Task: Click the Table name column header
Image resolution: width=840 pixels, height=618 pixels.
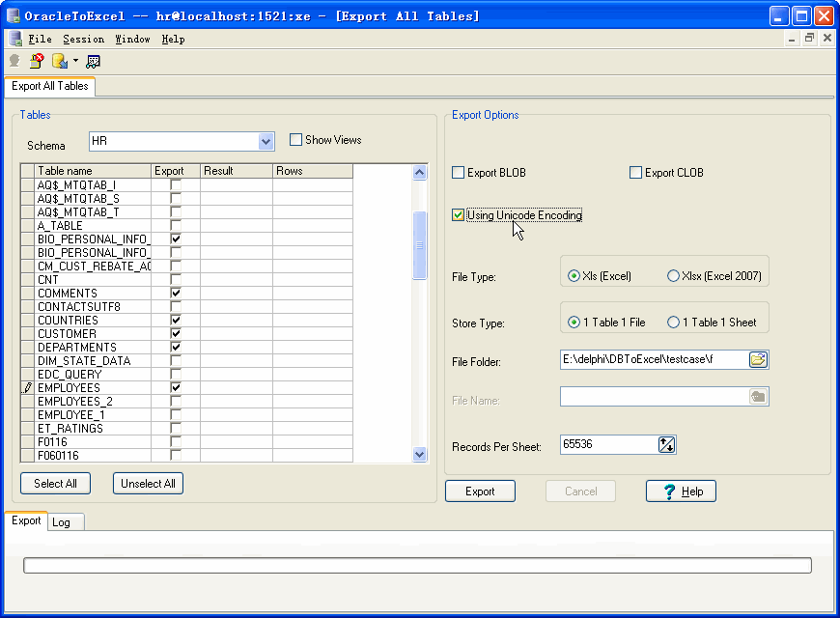Action: coord(94,171)
